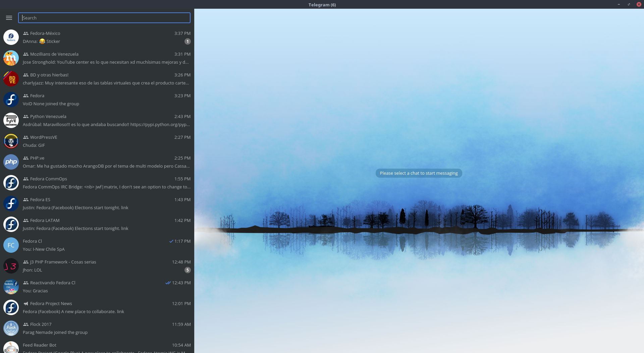Viewport: 644px width, 353px height.
Task: Select the 'BD y otras hierbas!' title
Action: [x=49, y=75]
